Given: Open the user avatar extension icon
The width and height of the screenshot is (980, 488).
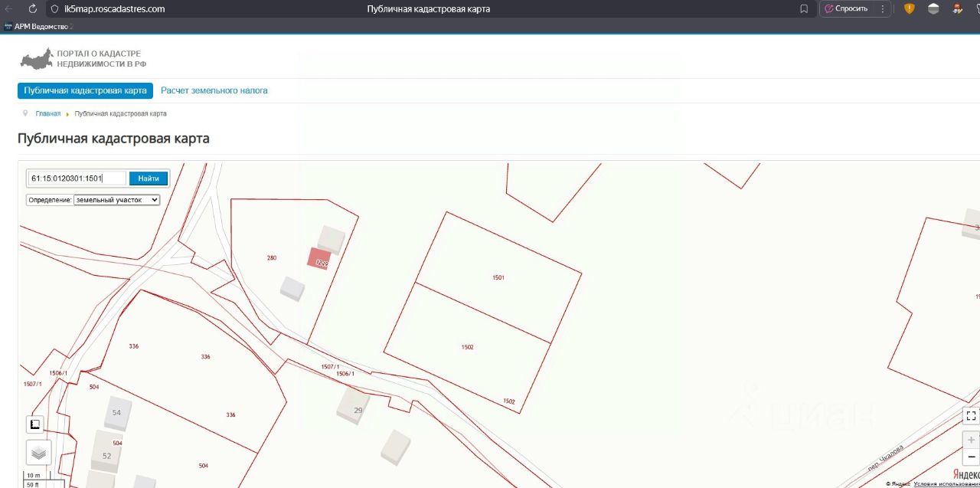Looking at the screenshot, I should click(957, 9).
